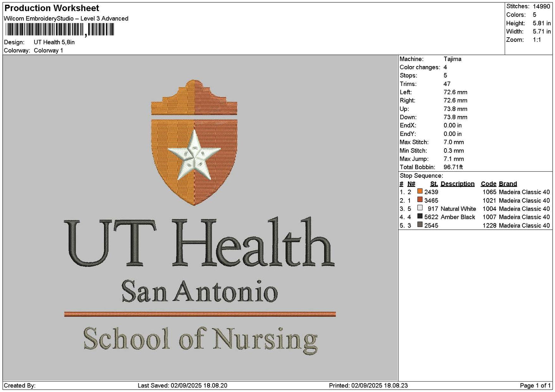Click thread code 1228 in stop sequence
Image resolution: width=555 pixels, height=392 pixels.
489,225
